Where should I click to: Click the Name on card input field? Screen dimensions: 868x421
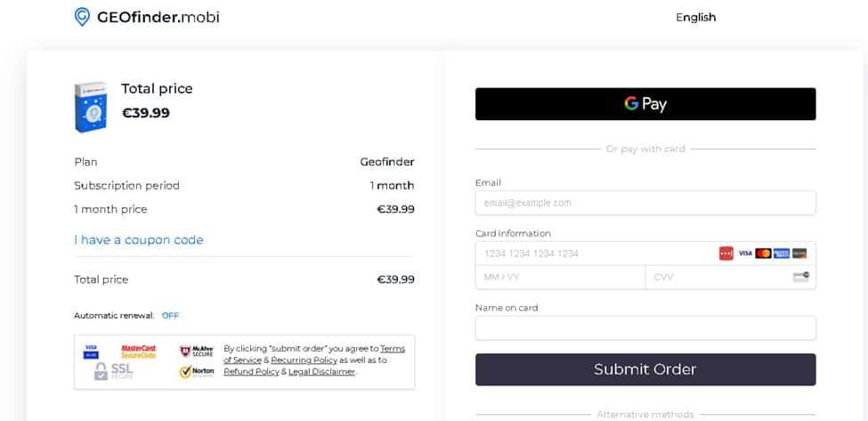tap(645, 328)
